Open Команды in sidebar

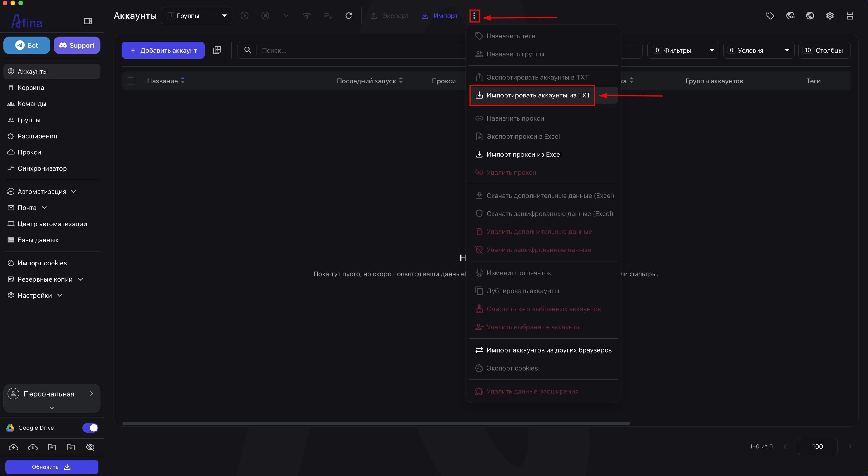point(52,104)
